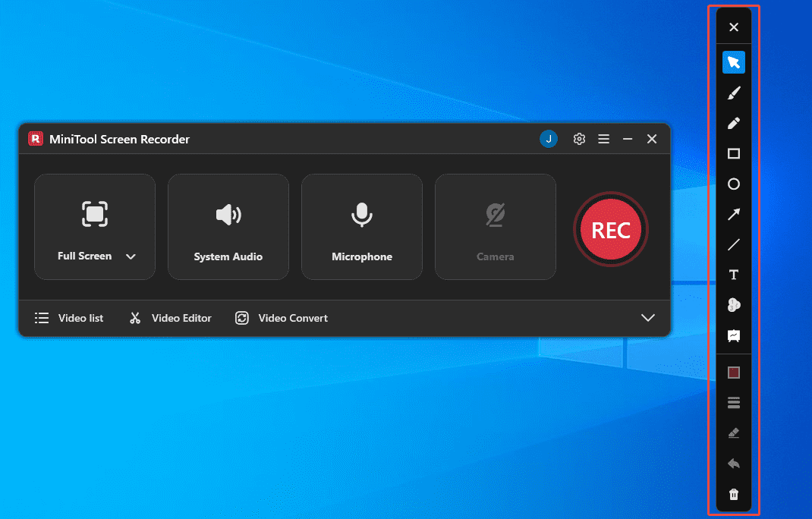
Task: Expand the Full Screen region dropdown
Action: tap(130, 256)
